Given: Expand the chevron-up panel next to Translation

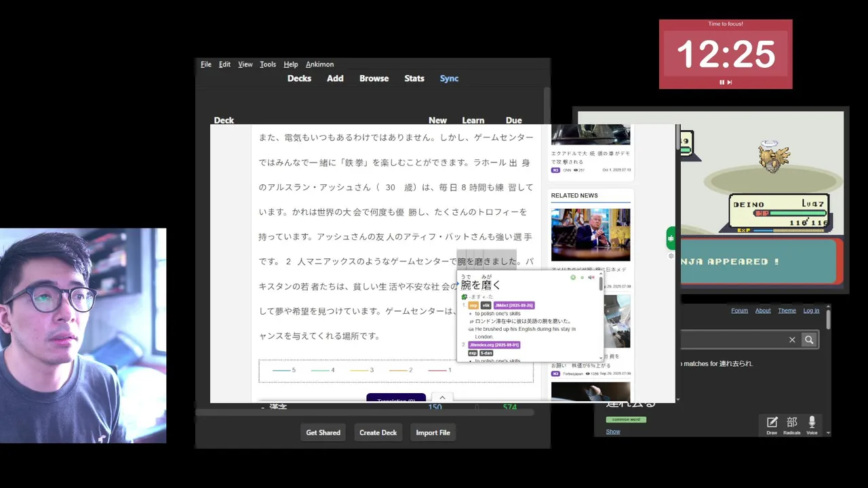Looking at the screenshot, I should tap(442, 398).
